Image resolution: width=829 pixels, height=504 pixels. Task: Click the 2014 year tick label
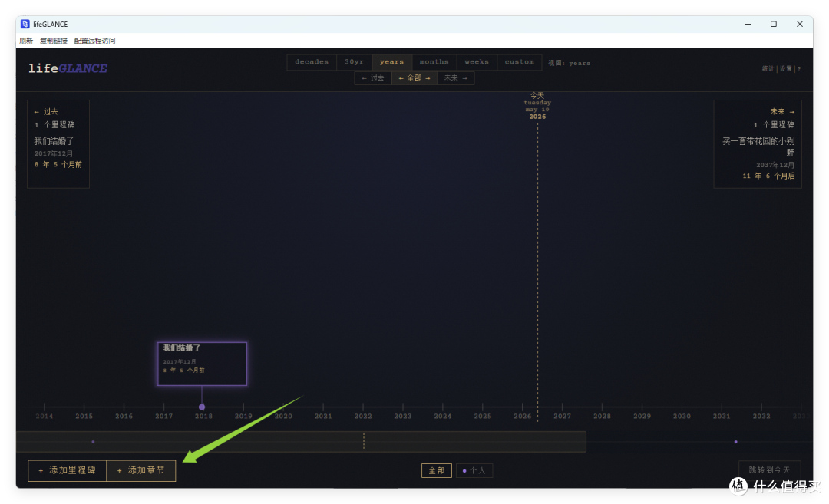click(44, 417)
